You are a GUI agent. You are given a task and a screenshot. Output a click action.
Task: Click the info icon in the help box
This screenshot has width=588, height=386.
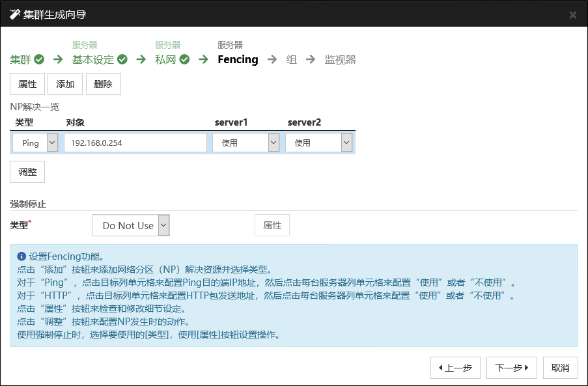pos(21,256)
